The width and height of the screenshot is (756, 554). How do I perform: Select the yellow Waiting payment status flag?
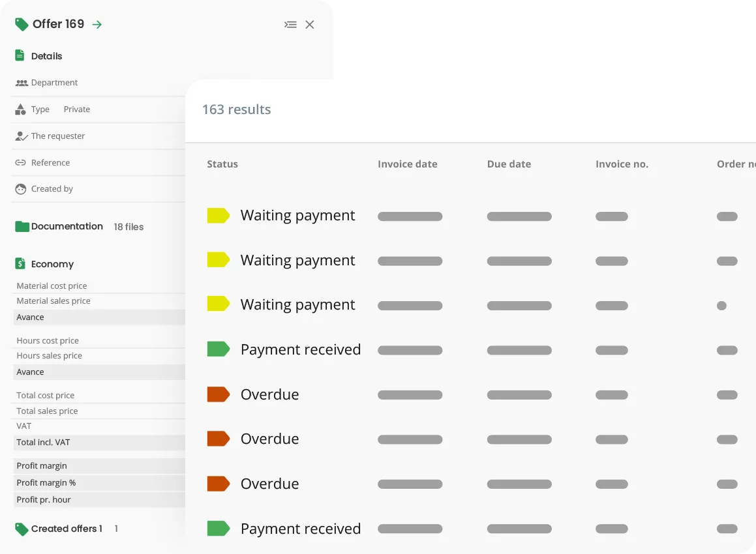219,215
